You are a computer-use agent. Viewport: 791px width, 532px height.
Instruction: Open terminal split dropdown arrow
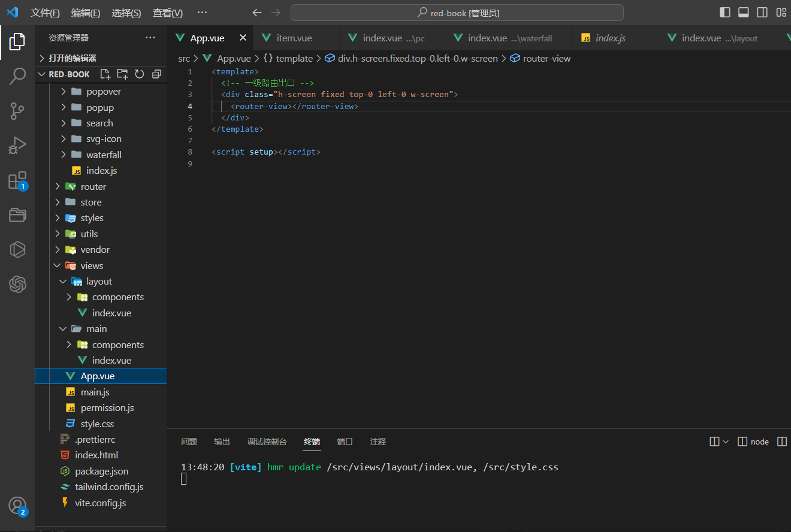[x=726, y=442]
